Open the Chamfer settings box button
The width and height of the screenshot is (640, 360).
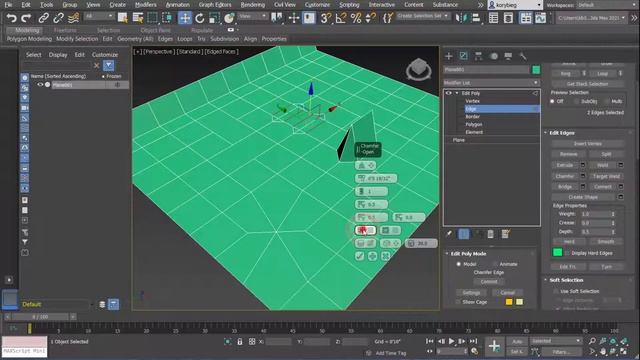point(583,176)
